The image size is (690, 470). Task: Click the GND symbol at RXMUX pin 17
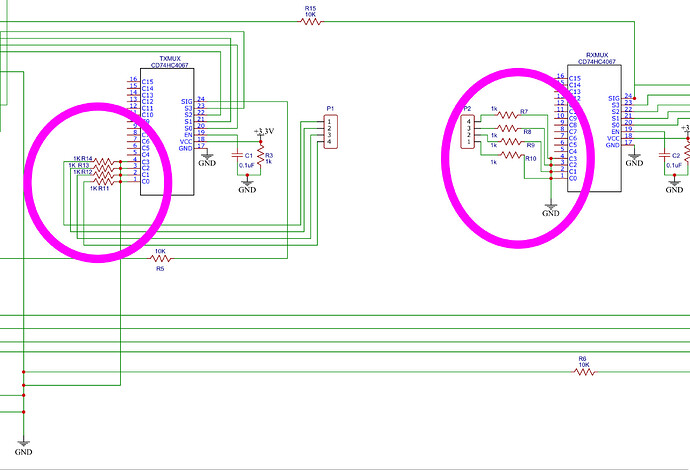tap(634, 160)
